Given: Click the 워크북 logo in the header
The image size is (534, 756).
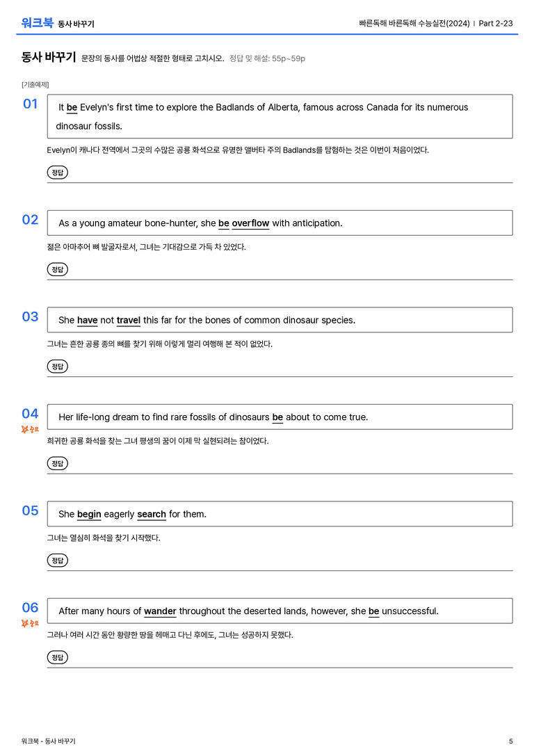Looking at the screenshot, I should [x=37, y=23].
